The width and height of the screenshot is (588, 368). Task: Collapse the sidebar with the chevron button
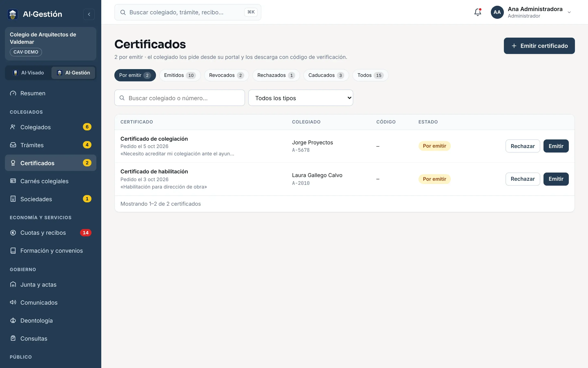89,14
